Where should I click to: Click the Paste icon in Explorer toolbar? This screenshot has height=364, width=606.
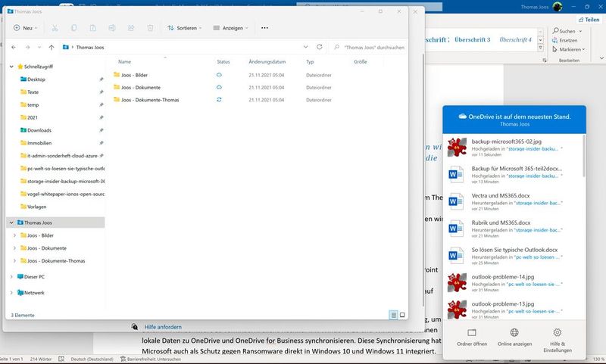point(92,28)
